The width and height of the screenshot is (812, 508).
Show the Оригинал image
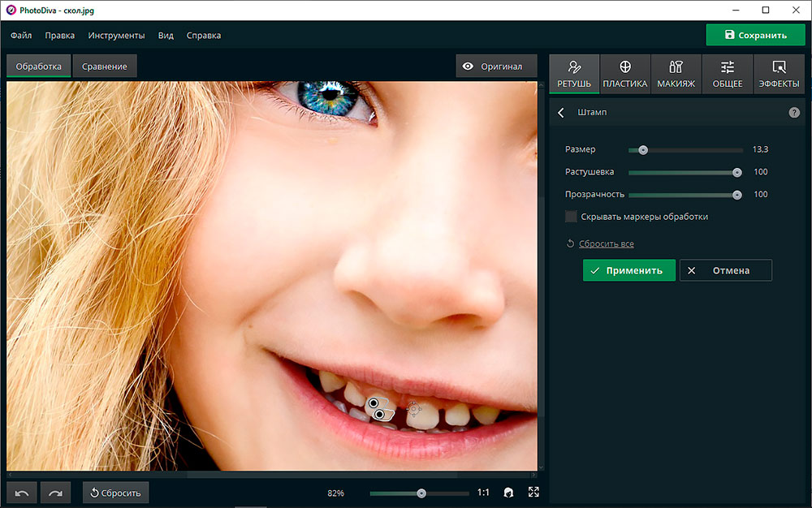496,67
